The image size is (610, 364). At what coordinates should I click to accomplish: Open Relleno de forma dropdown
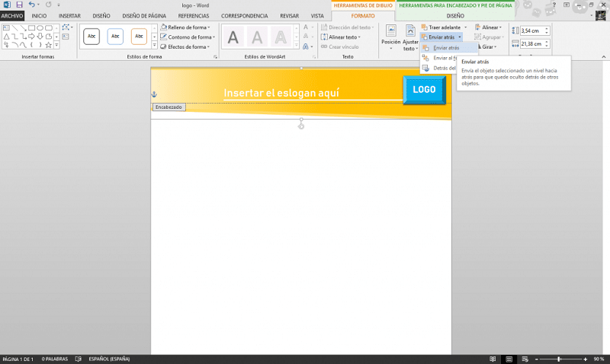[185, 27]
